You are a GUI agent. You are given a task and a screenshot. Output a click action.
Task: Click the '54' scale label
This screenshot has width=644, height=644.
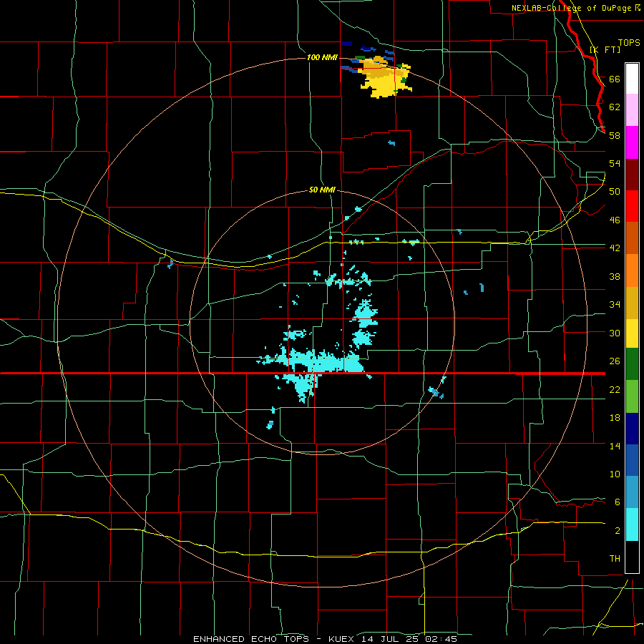coord(615,163)
